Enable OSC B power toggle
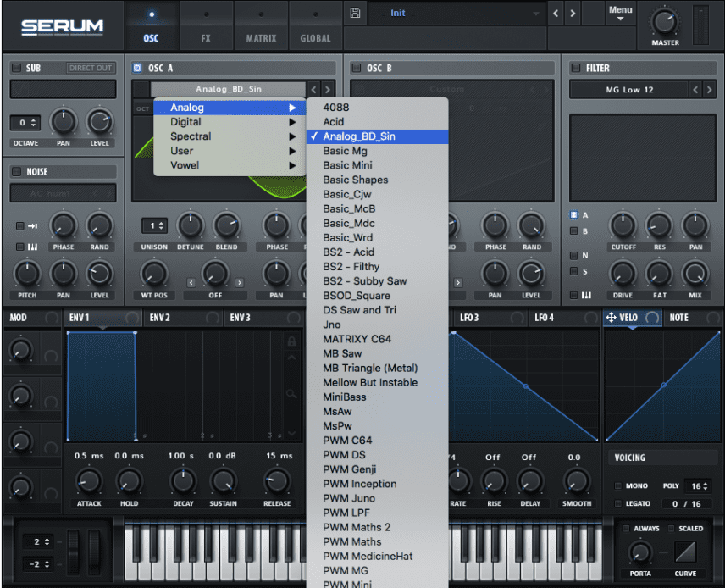Image resolution: width=725 pixels, height=588 pixels. point(356,68)
